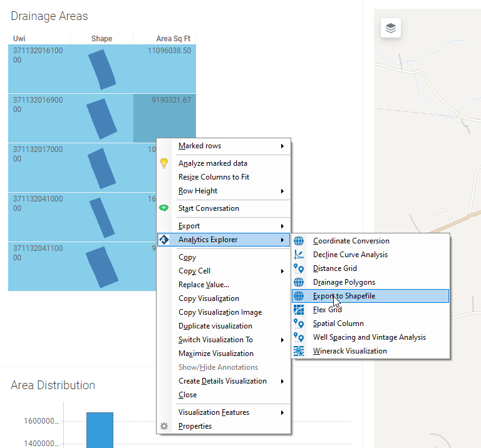
Task: Choose Coordinate Conversion in the submenu
Action: pos(370,241)
